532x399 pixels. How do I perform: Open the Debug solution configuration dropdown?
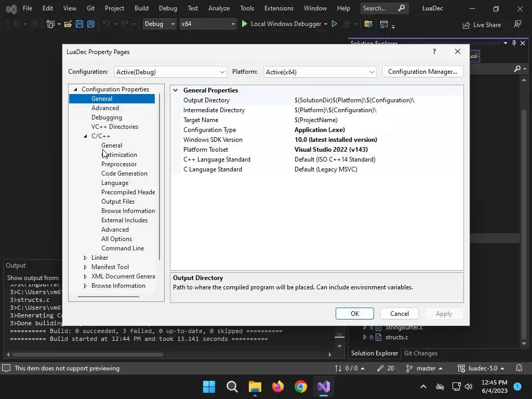coord(159,24)
